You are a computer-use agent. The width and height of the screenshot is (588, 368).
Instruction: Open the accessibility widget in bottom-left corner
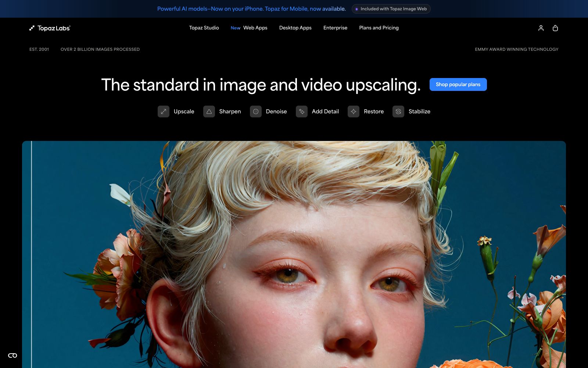[12, 355]
